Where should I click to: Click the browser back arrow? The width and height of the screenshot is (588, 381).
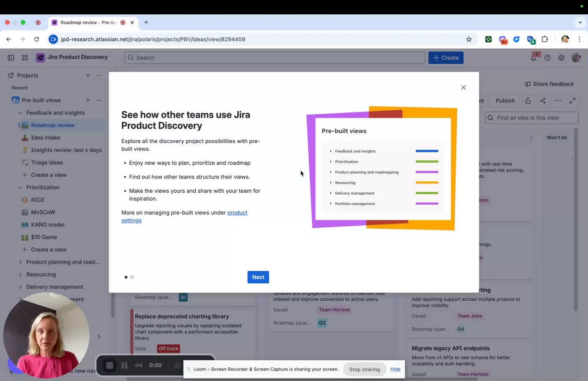point(9,39)
